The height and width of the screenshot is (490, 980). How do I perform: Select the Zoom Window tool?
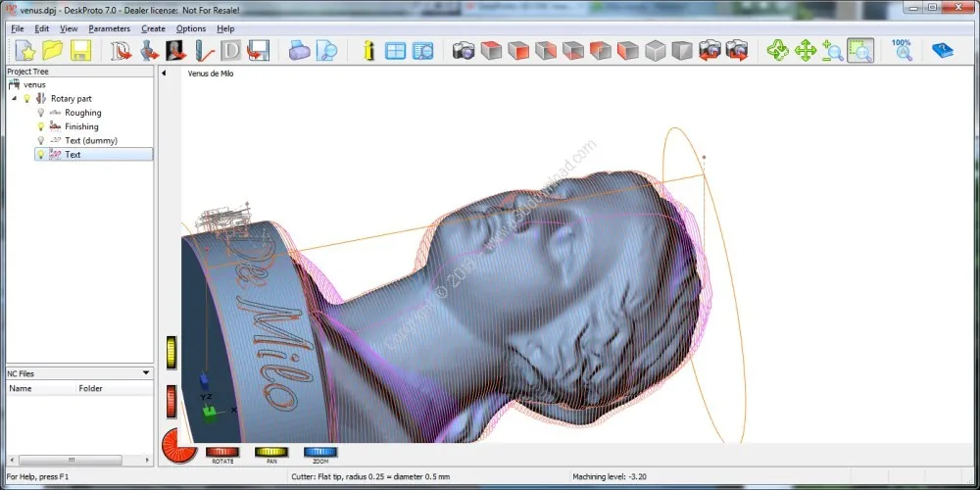coord(860,51)
